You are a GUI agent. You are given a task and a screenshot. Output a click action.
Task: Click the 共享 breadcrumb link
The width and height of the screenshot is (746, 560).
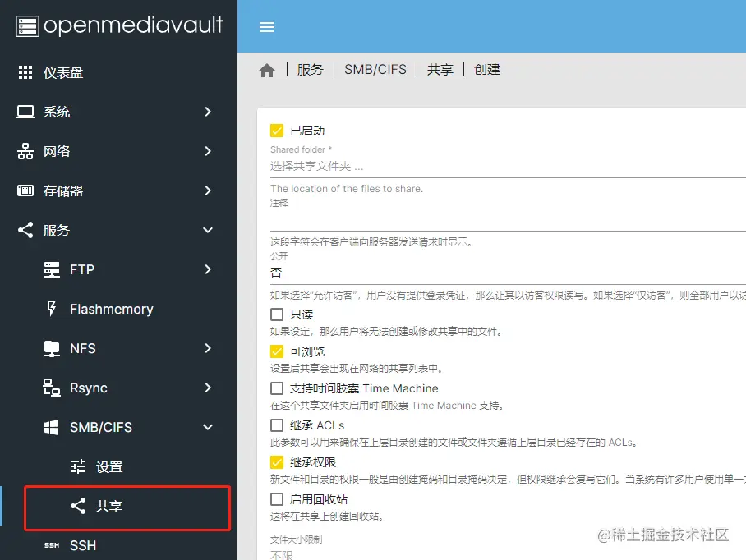440,70
